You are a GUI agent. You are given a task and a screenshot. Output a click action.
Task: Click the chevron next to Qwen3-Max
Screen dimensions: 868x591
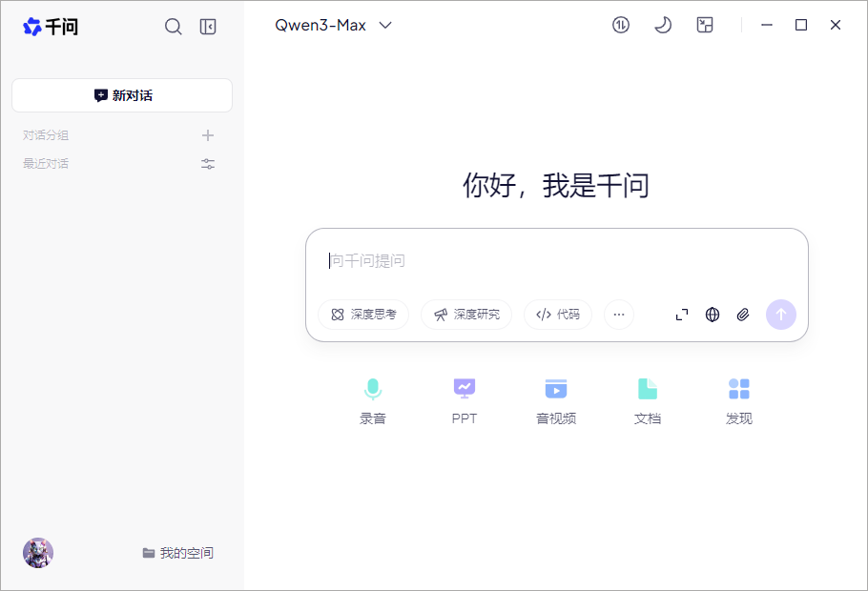coord(385,25)
